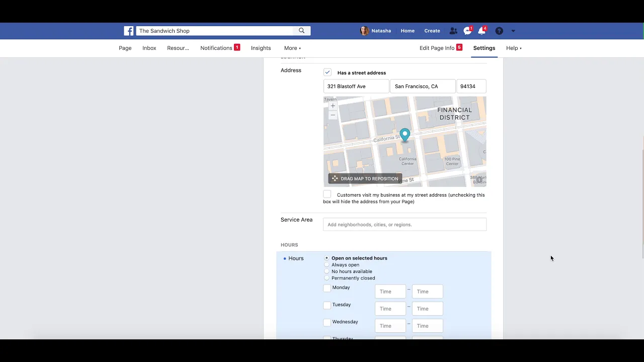Click the Drag Map to Reposition button

[365, 178]
